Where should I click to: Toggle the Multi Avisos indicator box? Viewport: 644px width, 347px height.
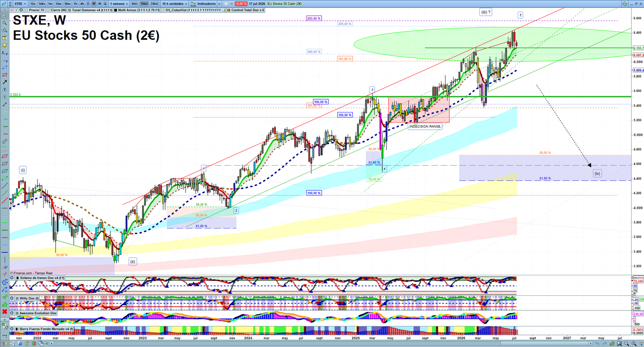(x=116, y=10)
